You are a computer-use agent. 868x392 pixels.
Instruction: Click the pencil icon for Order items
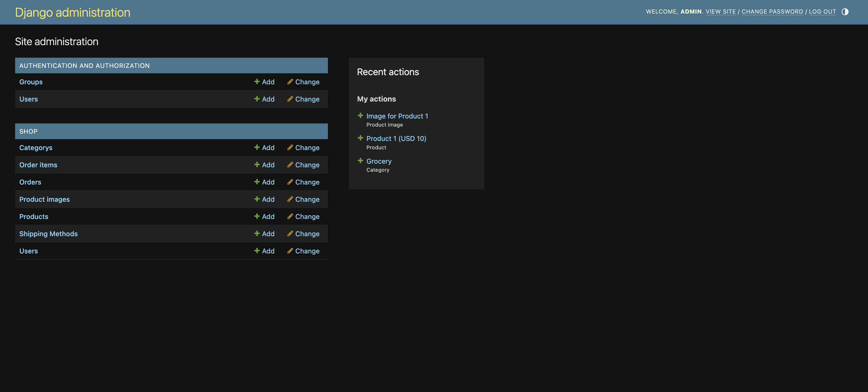point(290,165)
